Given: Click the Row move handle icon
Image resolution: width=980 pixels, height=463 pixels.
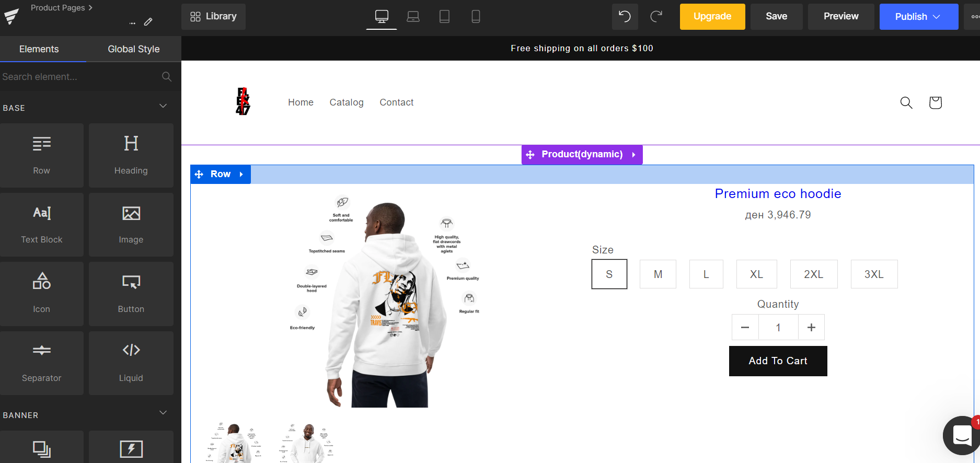Looking at the screenshot, I should (199, 174).
